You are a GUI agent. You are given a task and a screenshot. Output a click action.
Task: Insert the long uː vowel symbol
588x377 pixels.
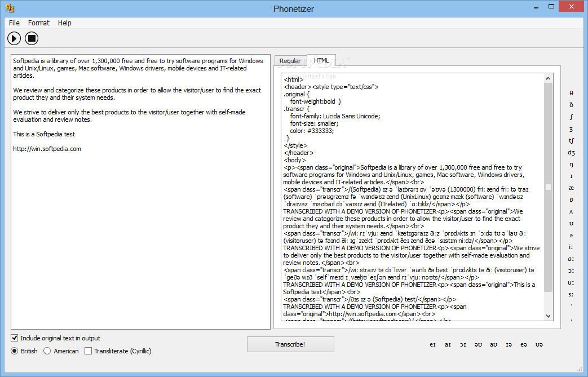pyautogui.click(x=571, y=282)
